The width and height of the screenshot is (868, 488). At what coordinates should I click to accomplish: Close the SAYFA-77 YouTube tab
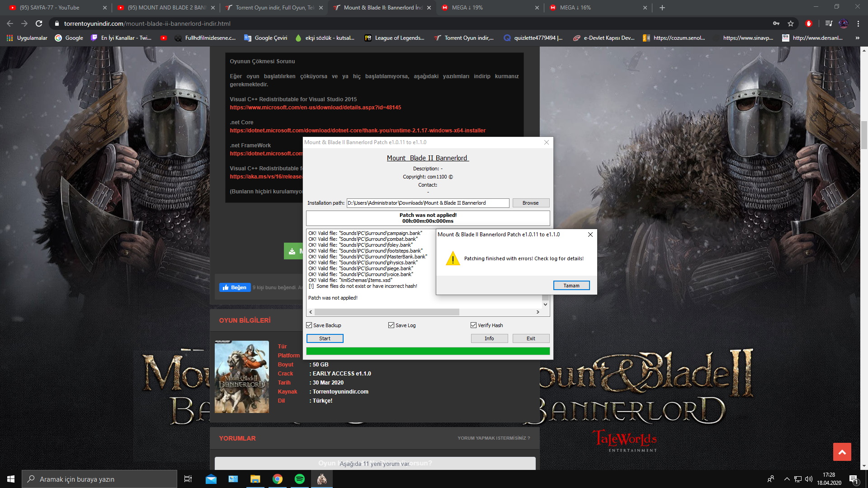(x=105, y=8)
